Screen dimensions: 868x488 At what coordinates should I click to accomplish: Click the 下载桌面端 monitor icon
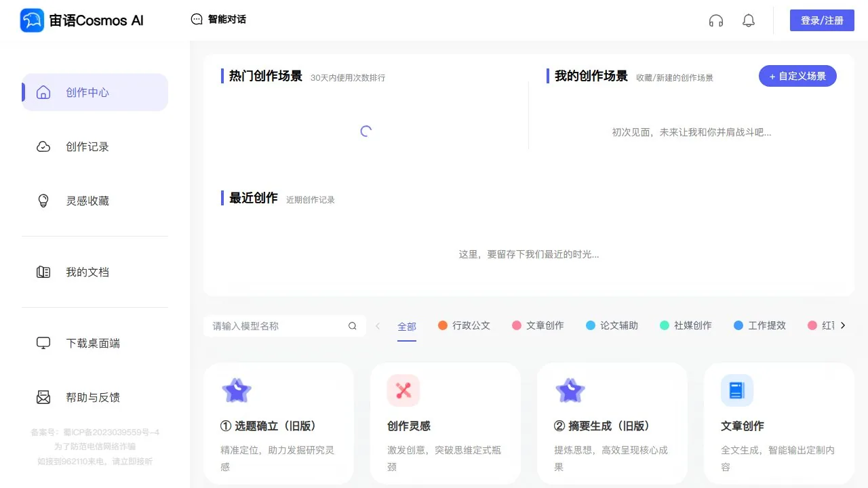coord(43,343)
